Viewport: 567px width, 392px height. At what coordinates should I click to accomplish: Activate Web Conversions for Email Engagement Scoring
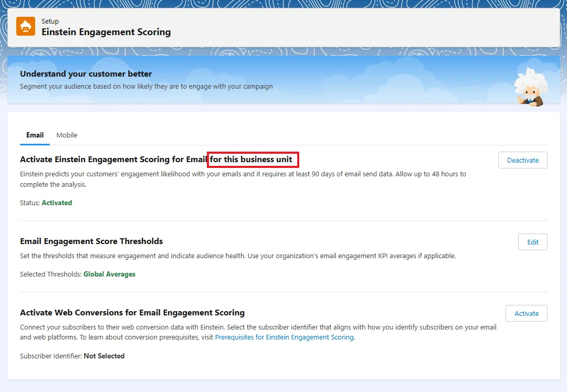click(x=526, y=314)
